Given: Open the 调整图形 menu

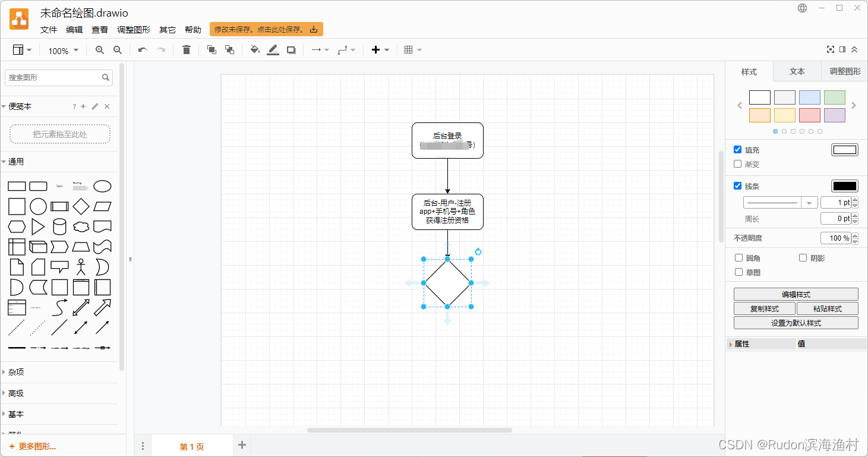Looking at the screenshot, I should pos(134,30).
